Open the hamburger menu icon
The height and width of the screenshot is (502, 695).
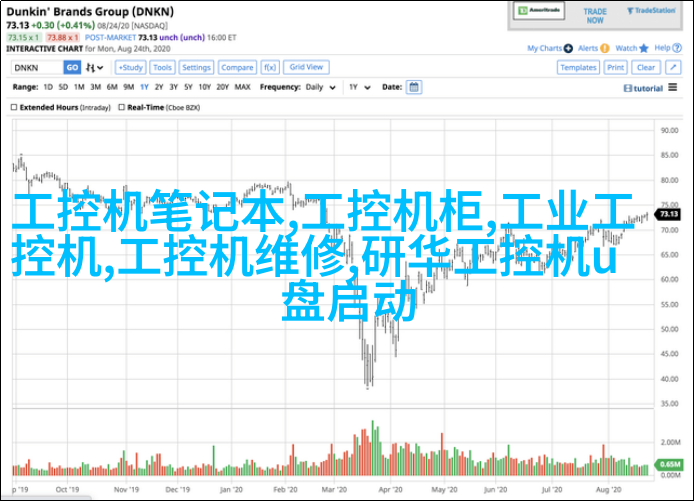(x=673, y=87)
